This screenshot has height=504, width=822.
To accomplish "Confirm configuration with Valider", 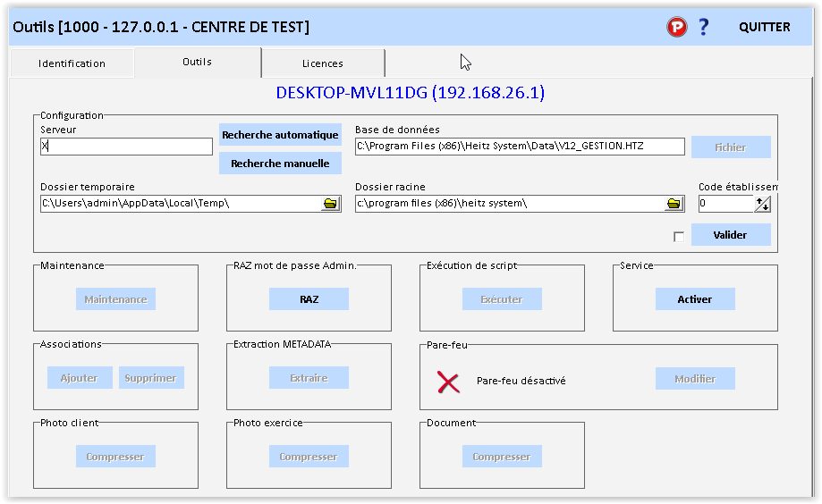I will coord(730,235).
